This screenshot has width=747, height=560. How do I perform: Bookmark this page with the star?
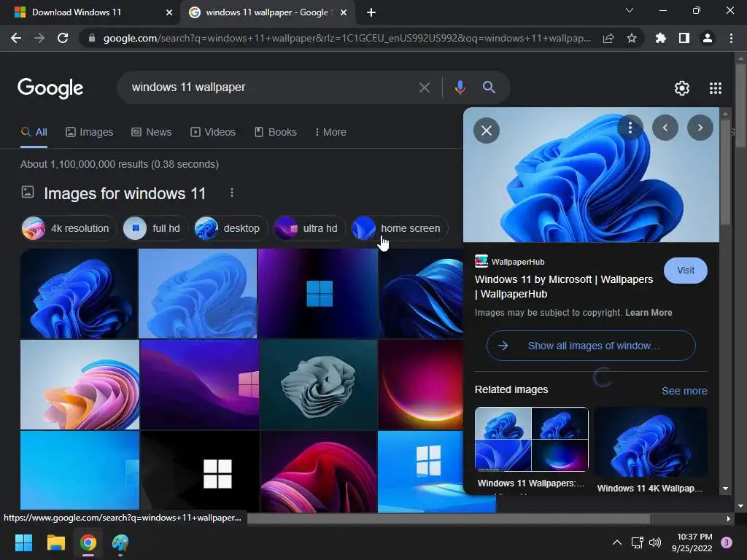632,38
